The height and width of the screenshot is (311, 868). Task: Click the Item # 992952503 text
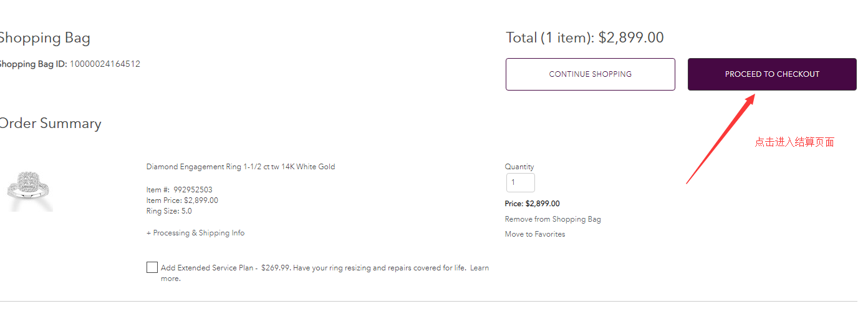(180, 190)
